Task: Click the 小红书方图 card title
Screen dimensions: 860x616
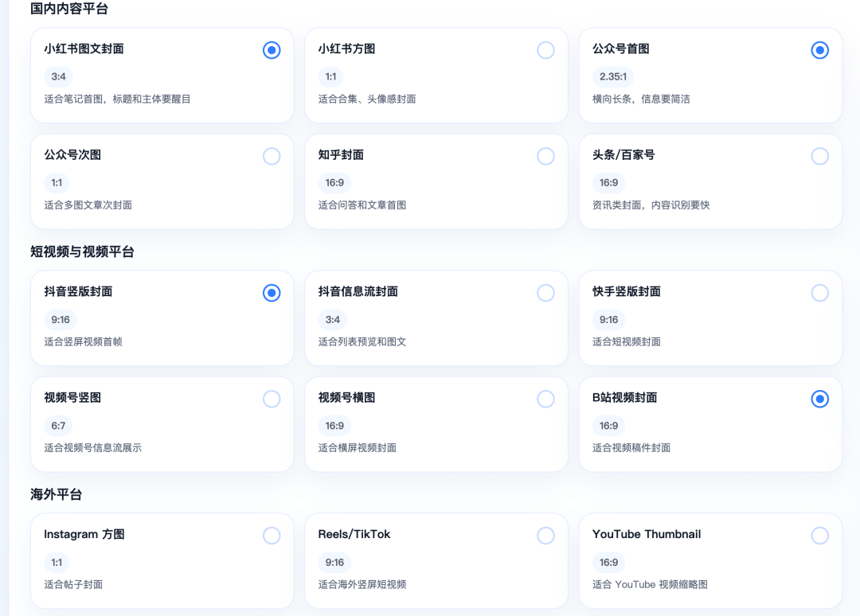Action: tap(346, 49)
